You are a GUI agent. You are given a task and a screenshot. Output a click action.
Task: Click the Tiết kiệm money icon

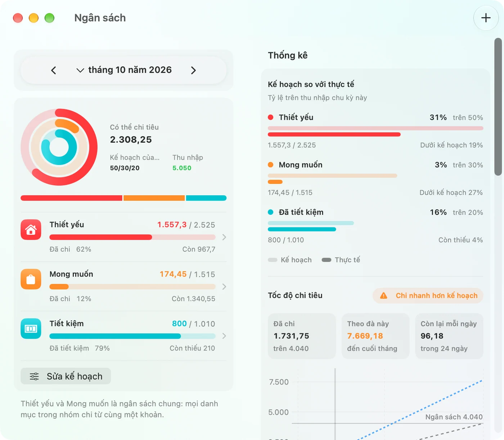point(31,328)
